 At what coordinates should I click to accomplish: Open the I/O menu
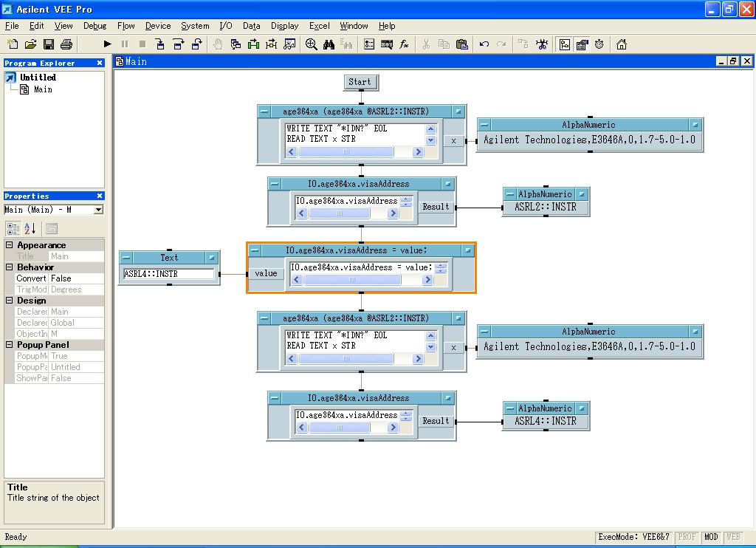coord(225,26)
